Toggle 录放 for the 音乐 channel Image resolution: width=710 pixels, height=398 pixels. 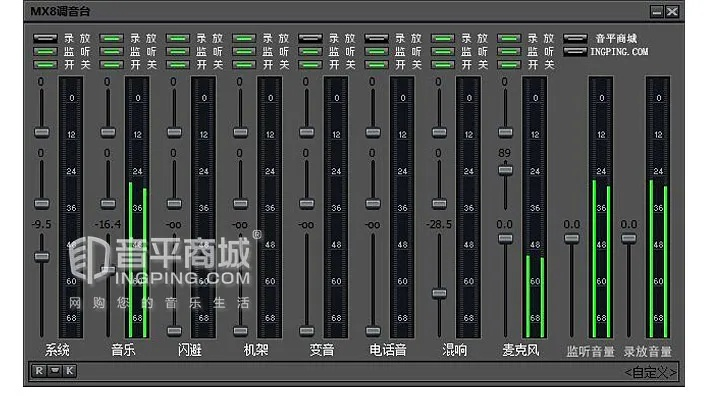click(x=111, y=38)
